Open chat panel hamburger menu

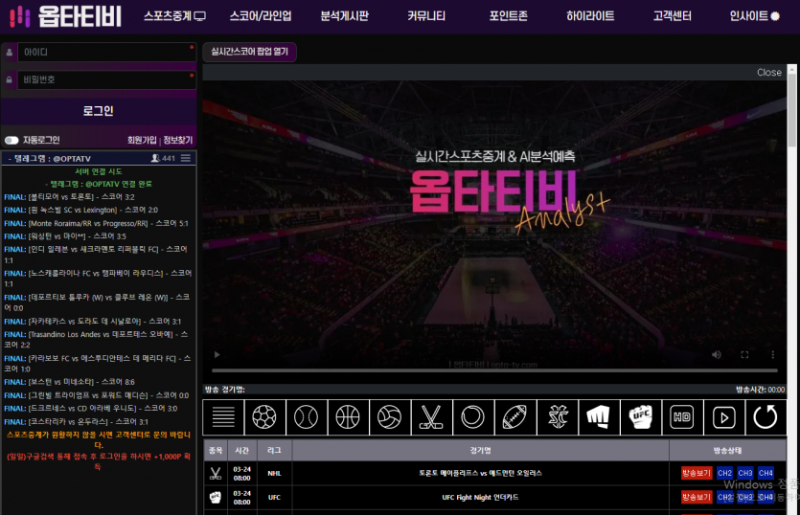click(x=186, y=158)
